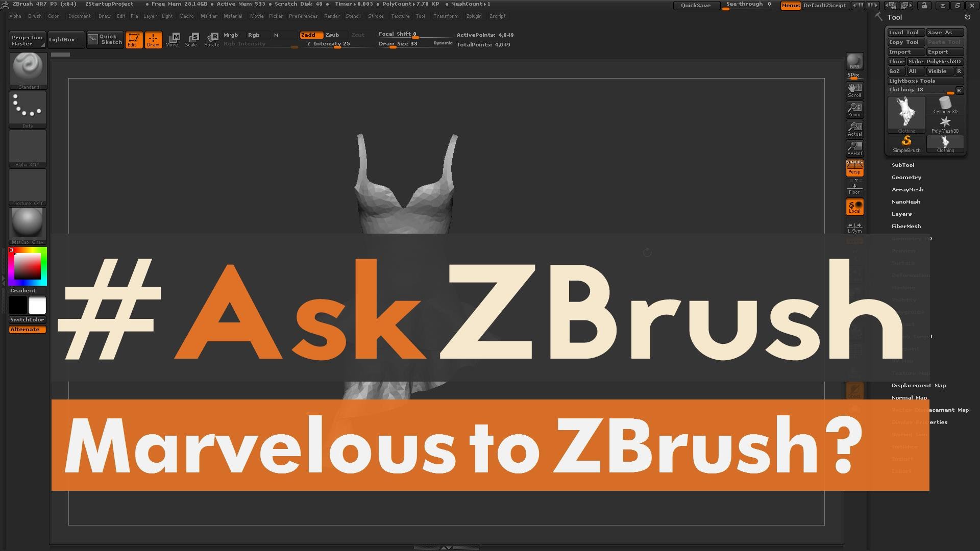Click the Rotate tool icon
This screenshot has height=551, width=980.
point(211,39)
